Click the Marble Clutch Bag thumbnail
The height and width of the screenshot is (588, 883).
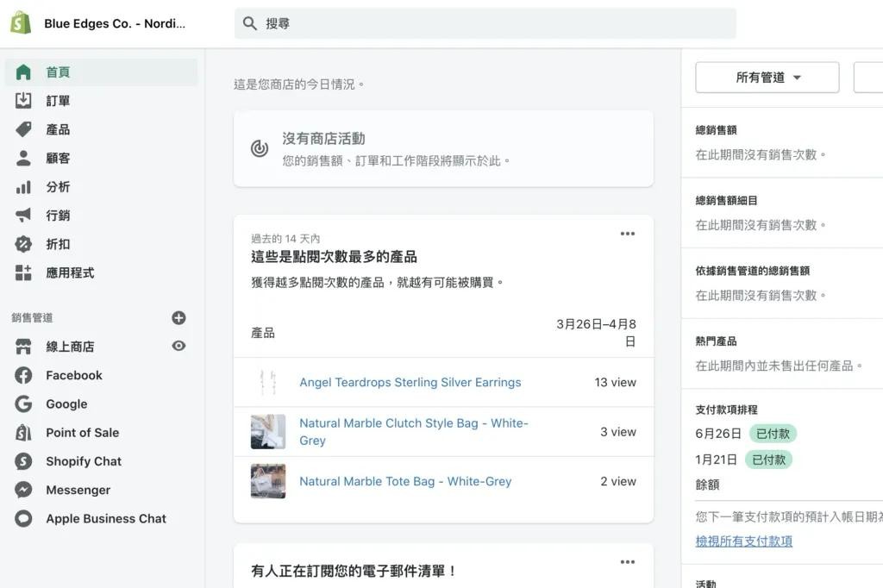coord(268,431)
